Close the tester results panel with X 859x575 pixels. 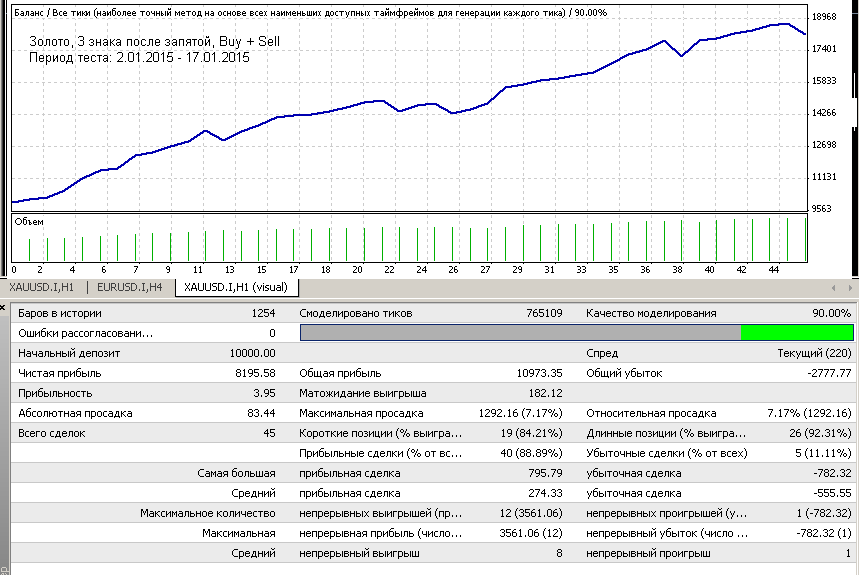[3, 308]
